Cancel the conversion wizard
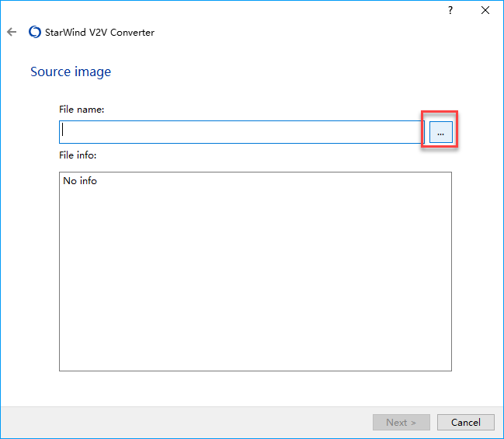 [x=465, y=422]
